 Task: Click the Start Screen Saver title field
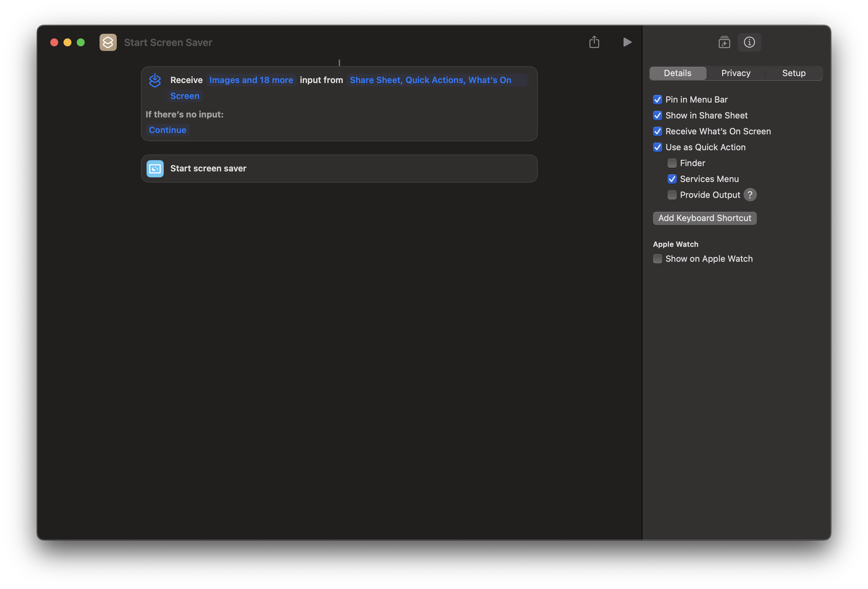[168, 43]
